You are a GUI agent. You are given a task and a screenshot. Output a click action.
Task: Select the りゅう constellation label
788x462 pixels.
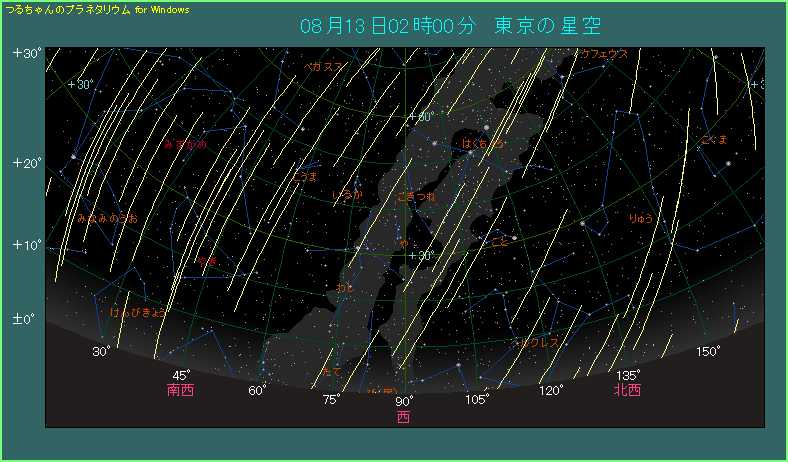pyautogui.click(x=640, y=217)
